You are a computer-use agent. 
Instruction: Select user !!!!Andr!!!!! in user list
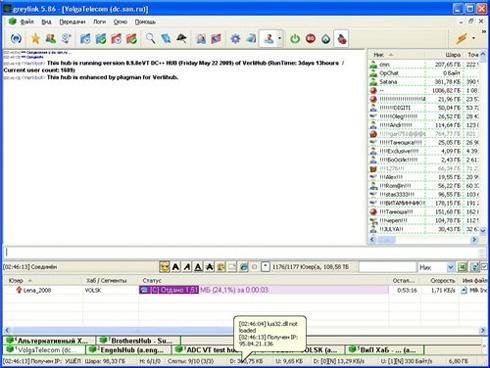pos(423,125)
